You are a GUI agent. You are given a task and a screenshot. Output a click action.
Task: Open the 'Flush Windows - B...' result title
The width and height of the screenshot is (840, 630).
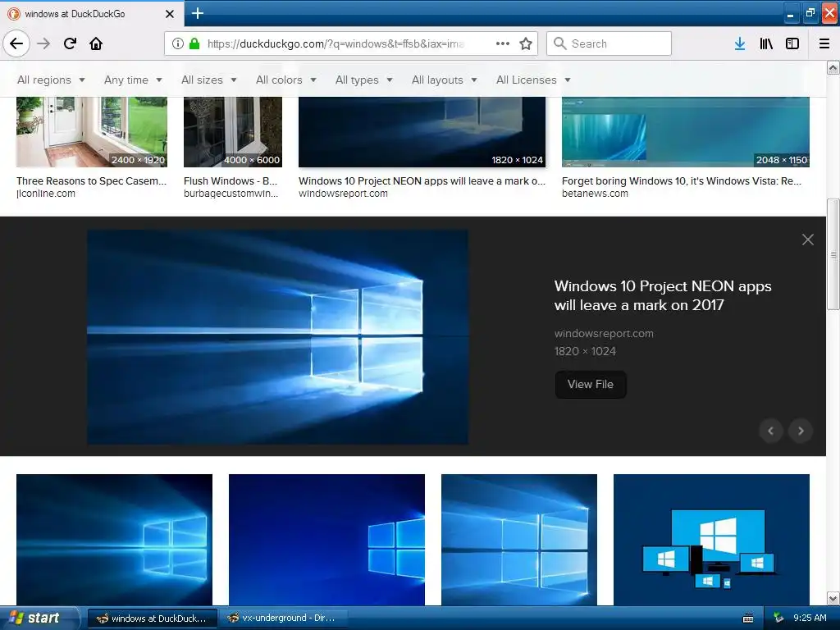pyautogui.click(x=231, y=180)
